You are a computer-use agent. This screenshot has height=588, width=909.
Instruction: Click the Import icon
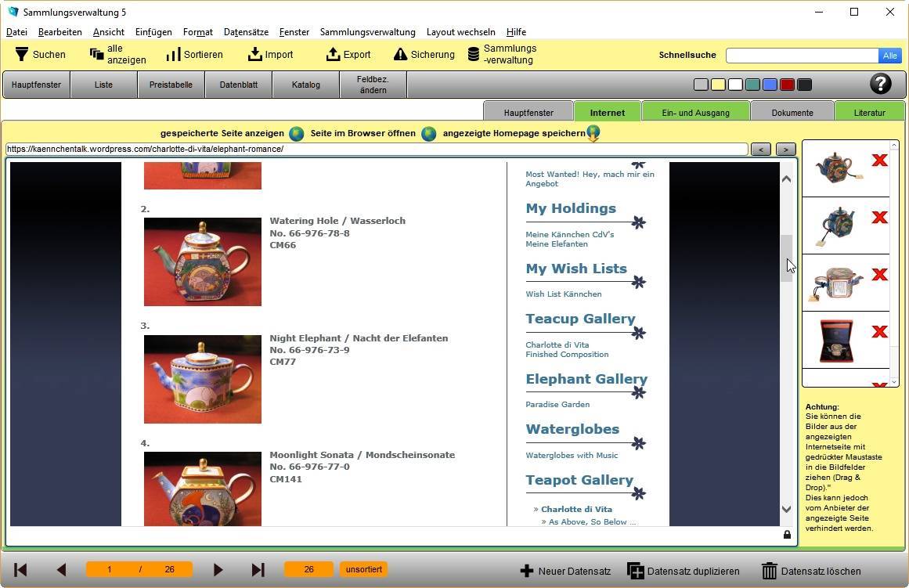tap(255, 55)
